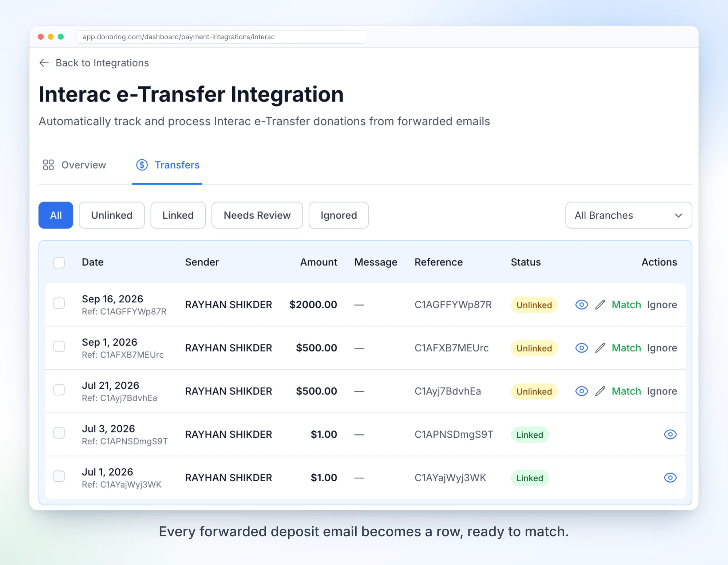The width and height of the screenshot is (728, 565).
Task: Click the Sender column header
Action: pos(202,262)
